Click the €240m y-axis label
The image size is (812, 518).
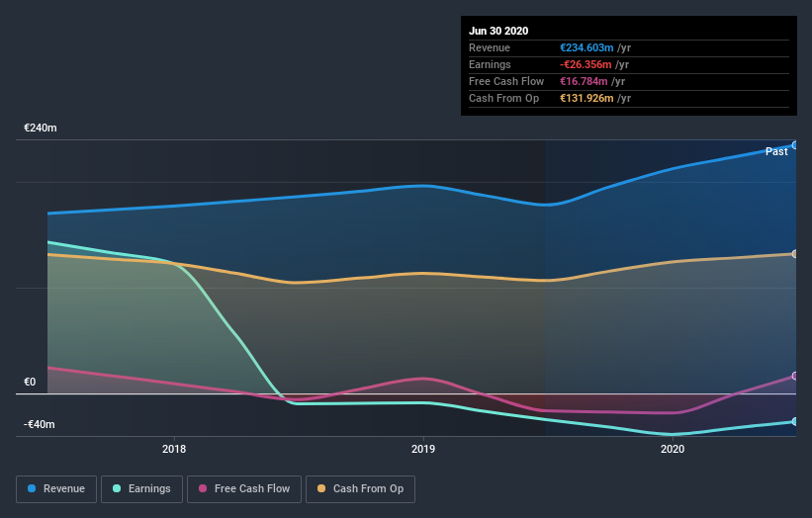tap(41, 128)
